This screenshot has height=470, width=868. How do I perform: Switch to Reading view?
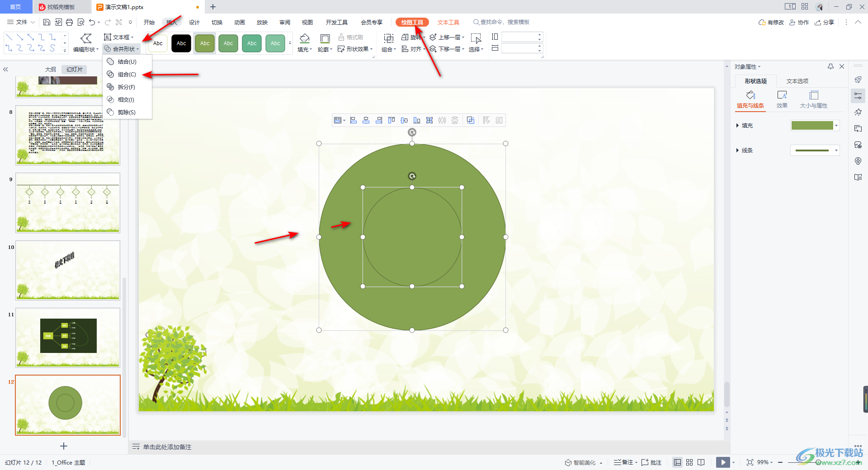[701, 462]
